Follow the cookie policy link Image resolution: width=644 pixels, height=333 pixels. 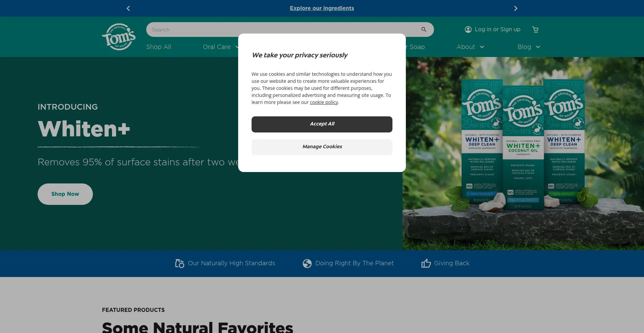tap(324, 102)
